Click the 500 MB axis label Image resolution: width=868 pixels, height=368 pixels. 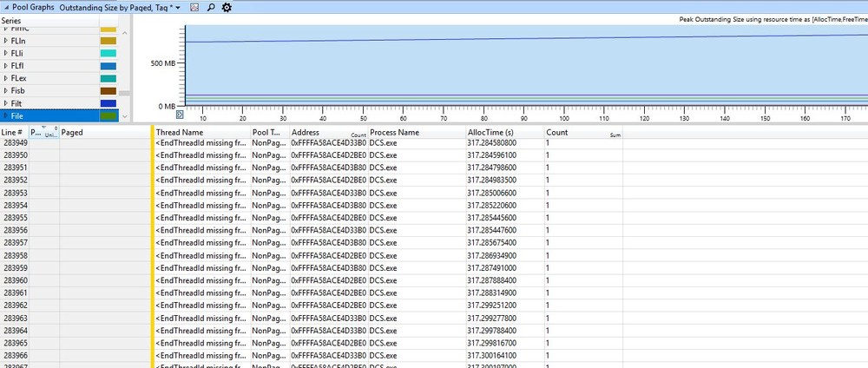pyautogui.click(x=163, y=63)
